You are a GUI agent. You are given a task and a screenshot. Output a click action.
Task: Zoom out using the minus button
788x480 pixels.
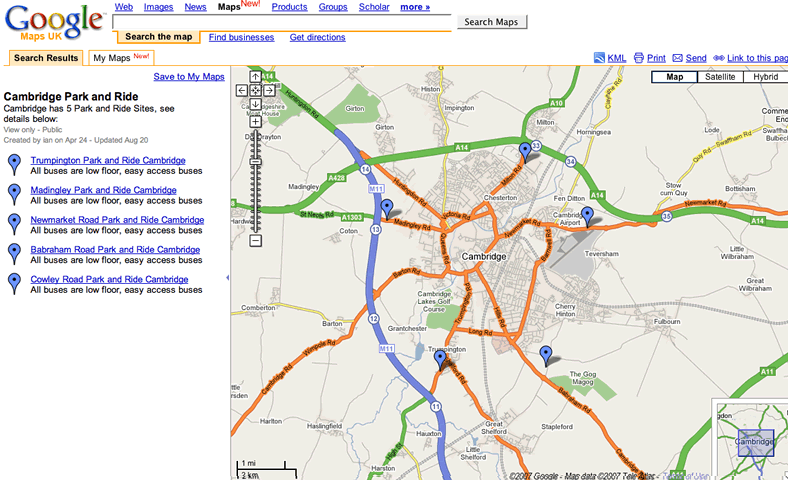point(255,241)
